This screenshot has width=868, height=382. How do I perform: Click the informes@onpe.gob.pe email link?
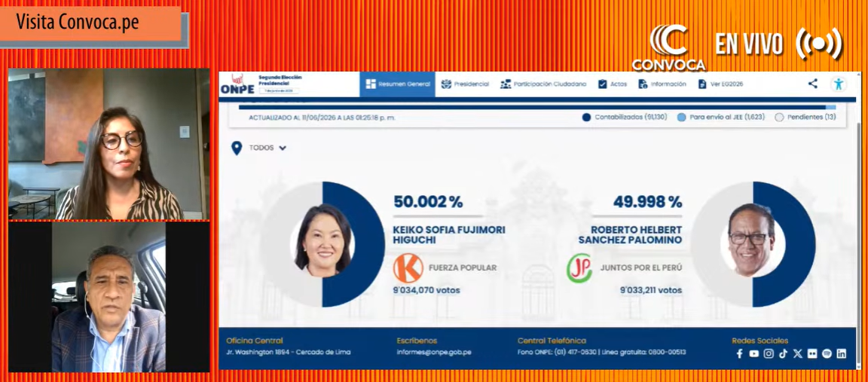coord(434,352)
